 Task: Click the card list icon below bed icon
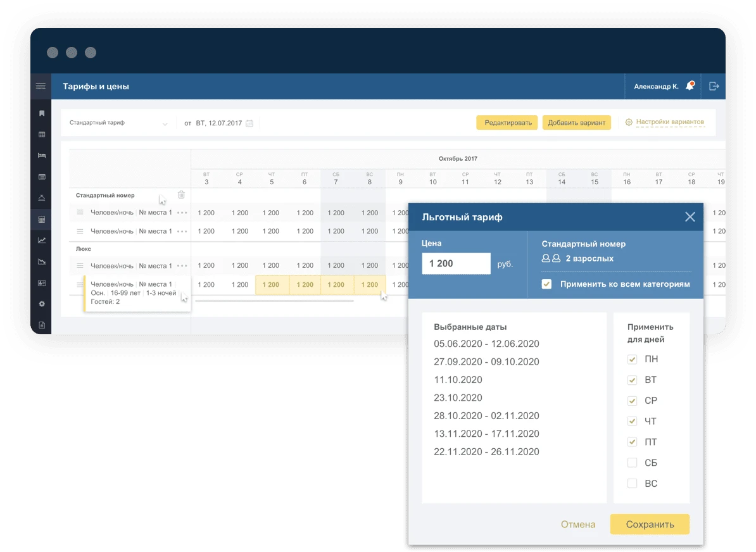[42, 177]
